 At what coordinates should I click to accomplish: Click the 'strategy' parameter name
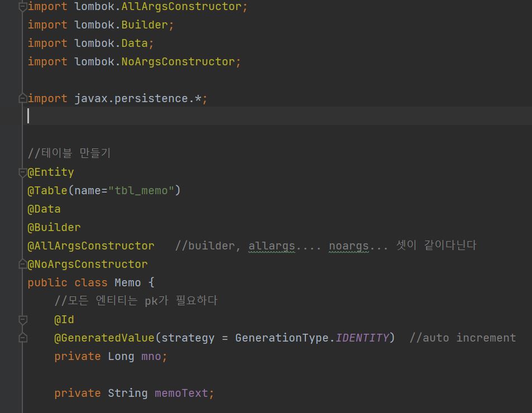[188, 338]
